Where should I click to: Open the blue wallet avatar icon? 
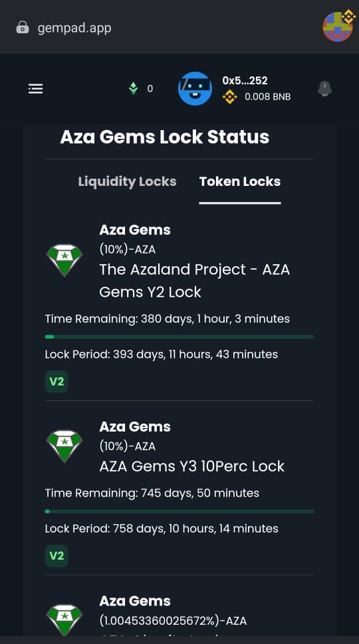195,88
